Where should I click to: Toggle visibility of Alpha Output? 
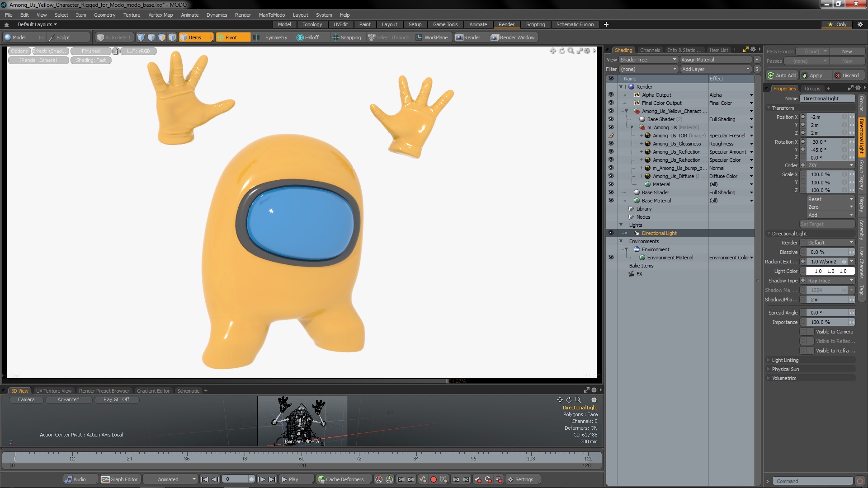pos(611,95)
